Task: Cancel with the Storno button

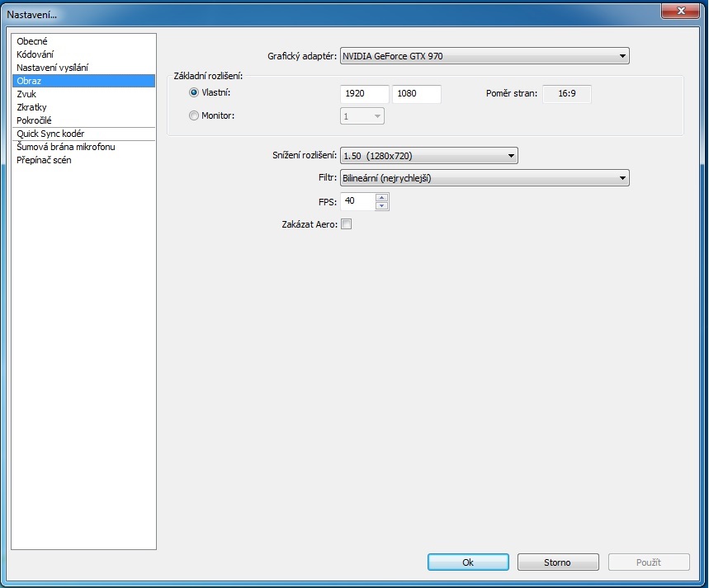Action: click(558, 562)
